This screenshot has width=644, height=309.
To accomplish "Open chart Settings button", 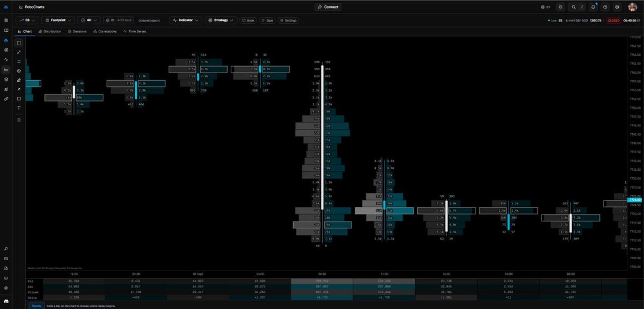I will [288, 20].
